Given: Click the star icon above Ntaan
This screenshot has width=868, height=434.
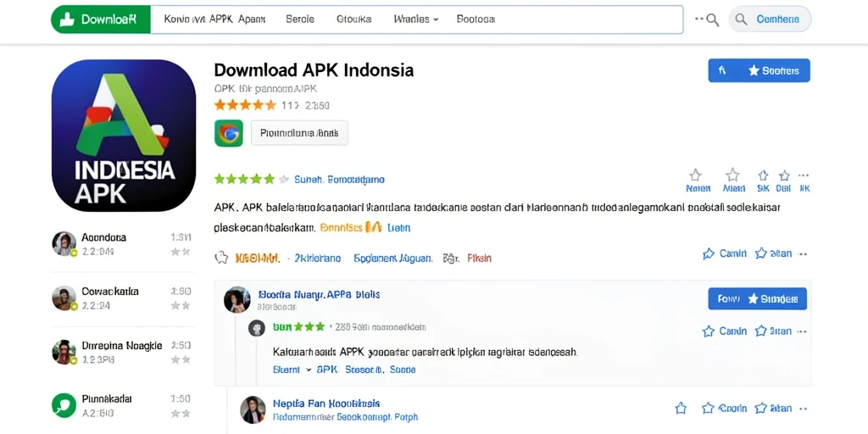Looking at the screenshot, I should (x=732, y=175).
